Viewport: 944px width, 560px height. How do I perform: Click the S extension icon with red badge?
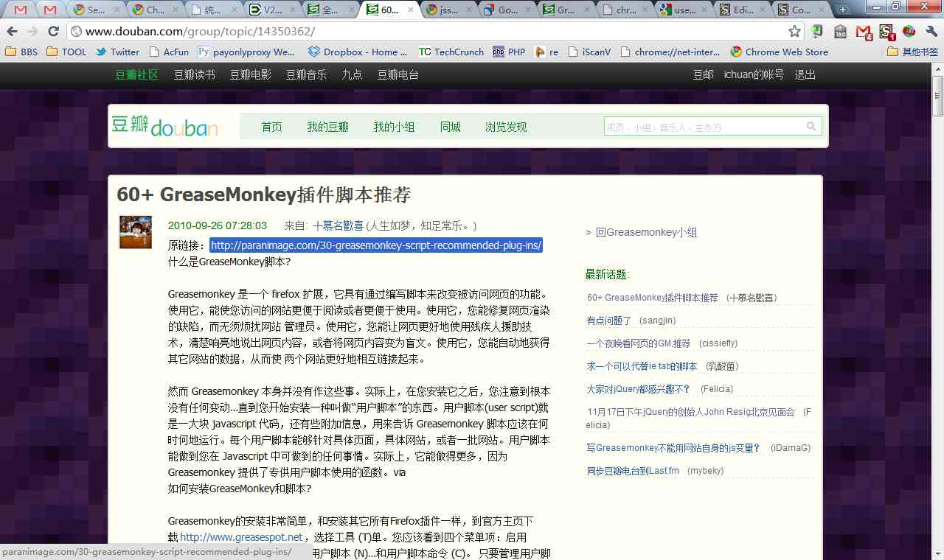coord(885,32)
